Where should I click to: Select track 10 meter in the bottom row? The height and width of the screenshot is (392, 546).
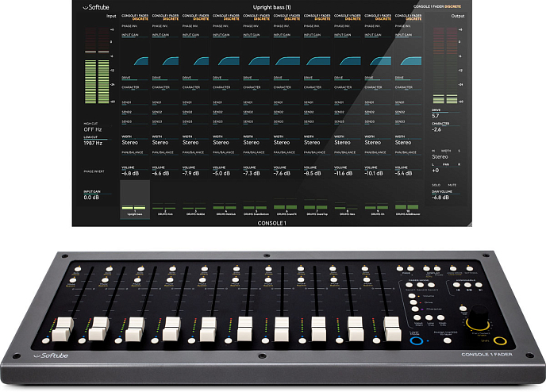[x=408, y=208]
